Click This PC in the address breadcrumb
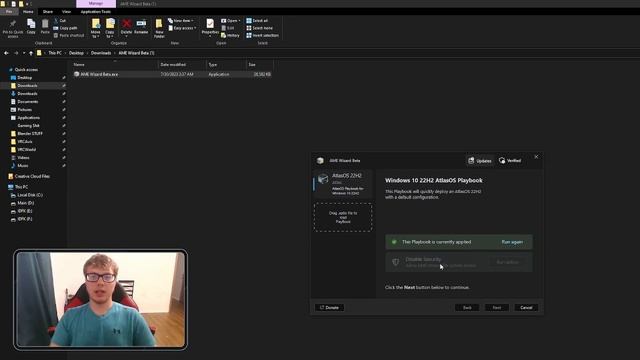This screenshot has width=640, height=360. (55, 53)
